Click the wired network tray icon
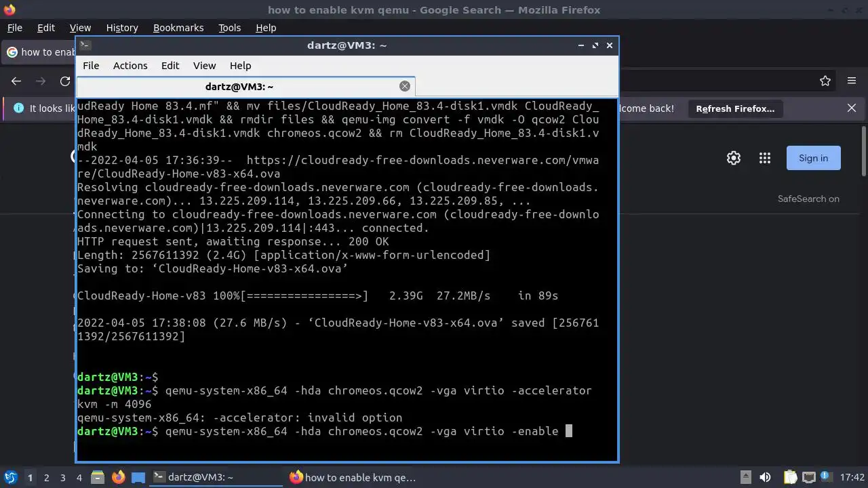The height and width of the screenshot is (488, 868). click(808, 477)
